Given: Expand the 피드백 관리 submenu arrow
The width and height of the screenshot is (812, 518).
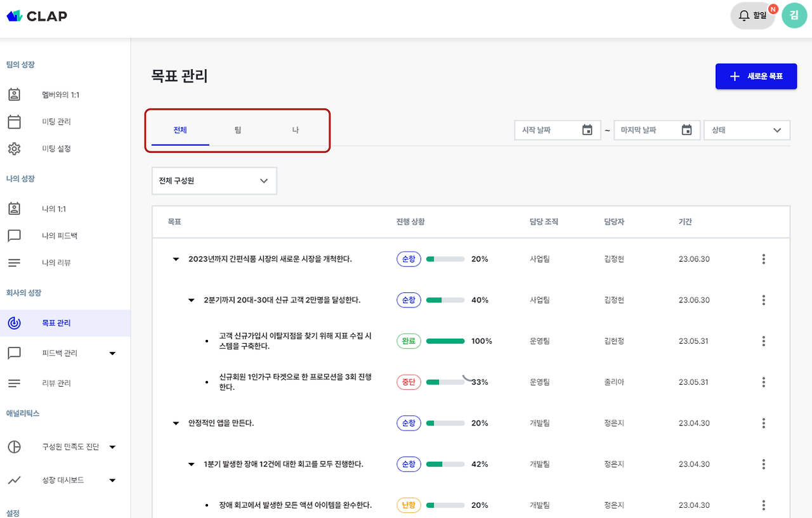Looking at the screenshot, I should pos(112,353).
